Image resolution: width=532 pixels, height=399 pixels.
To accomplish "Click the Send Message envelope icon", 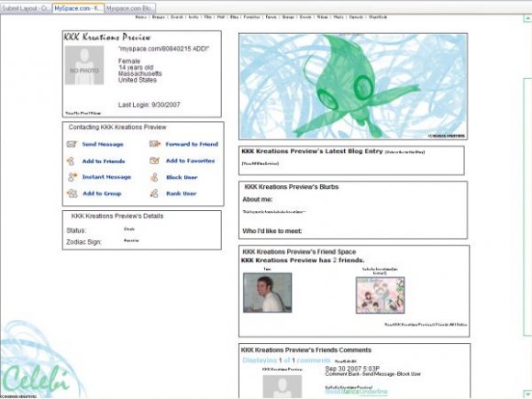I will [x=72, y=144].
